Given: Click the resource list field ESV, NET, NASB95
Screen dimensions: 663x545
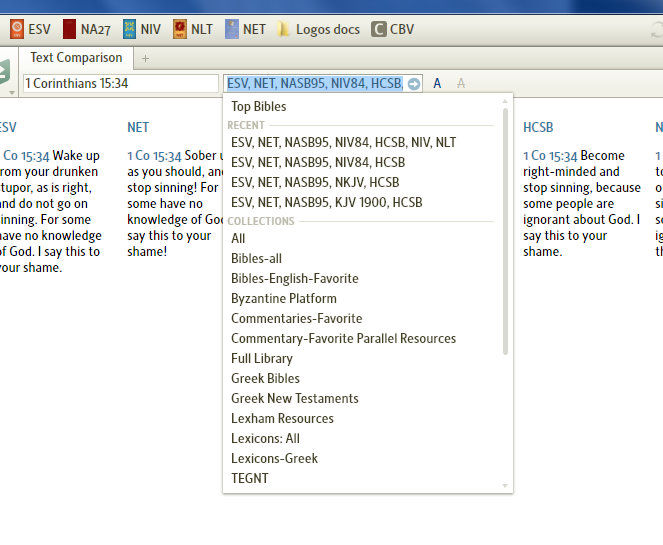Looking at the screenshot, I should coord(315,83).
